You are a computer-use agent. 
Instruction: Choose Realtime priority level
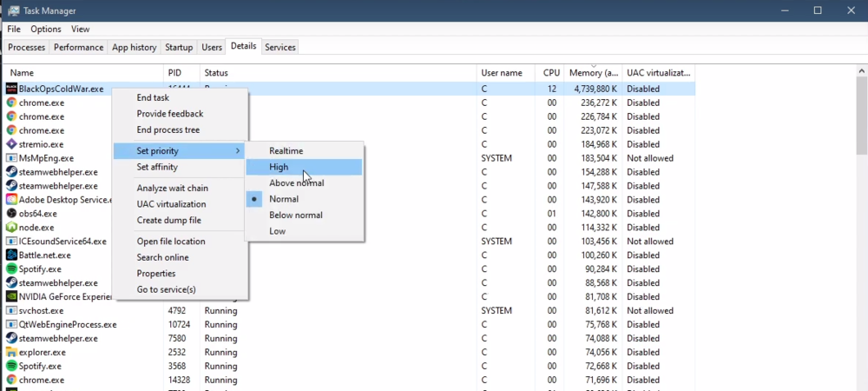(x=286, y=151)
